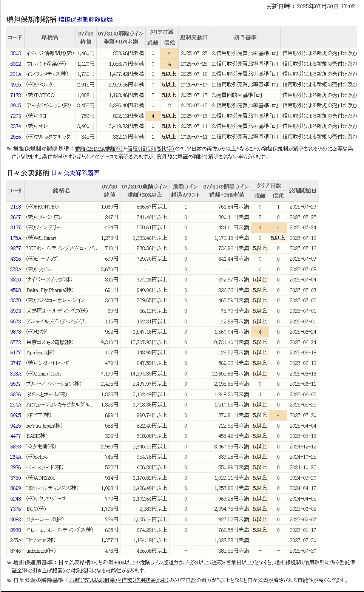This screenshot has height=592, width=364.
Task: Open stock code 6772 link
Action: [15, 342]
